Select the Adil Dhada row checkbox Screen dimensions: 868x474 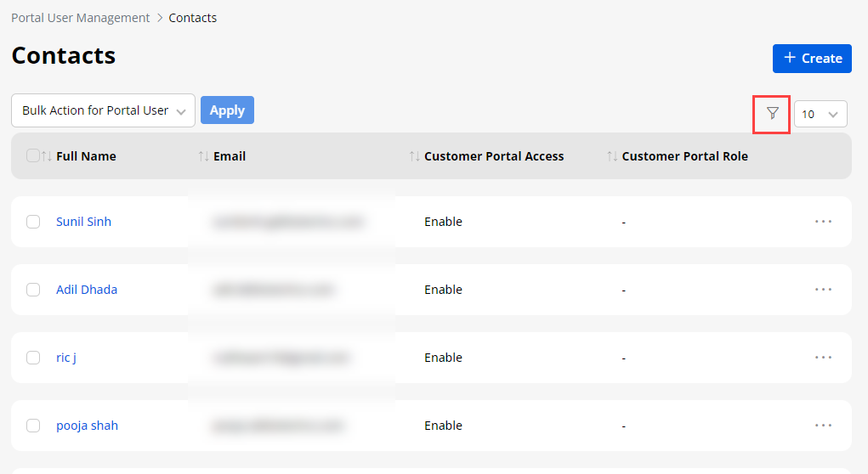click(x=33, y=290)
